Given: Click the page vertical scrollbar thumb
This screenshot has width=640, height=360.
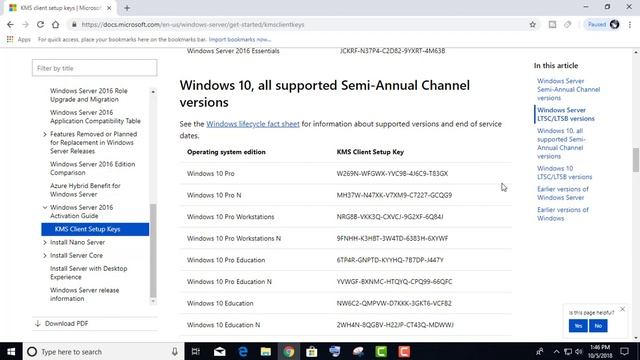Looking at the screenshot, I should click(x=636, y=160).
